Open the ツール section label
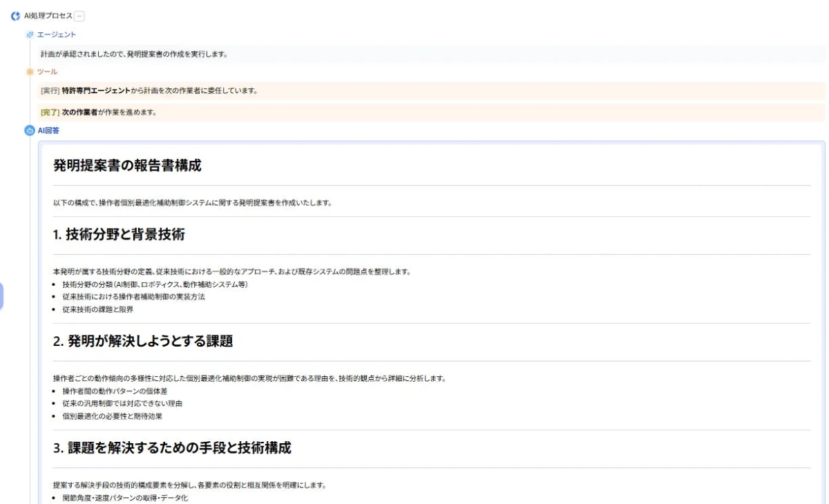This screenshot has height=504, width=829. tap(48, 72)
